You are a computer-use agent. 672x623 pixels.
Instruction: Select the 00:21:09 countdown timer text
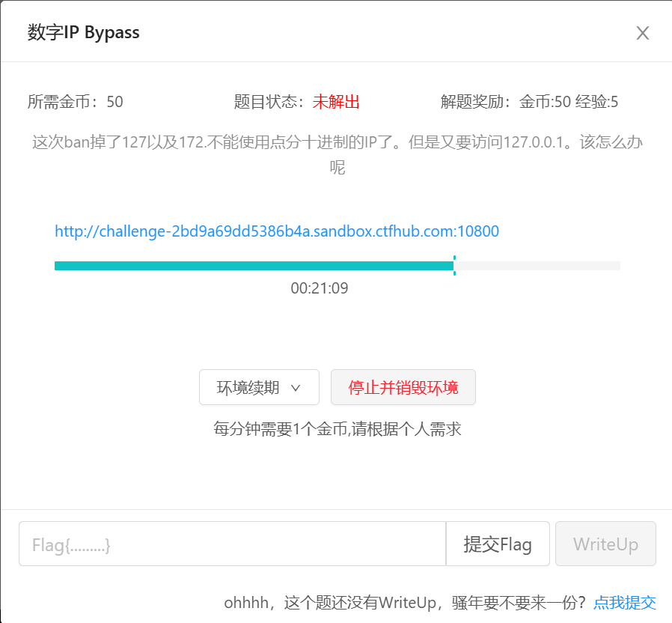click(320, 288)
